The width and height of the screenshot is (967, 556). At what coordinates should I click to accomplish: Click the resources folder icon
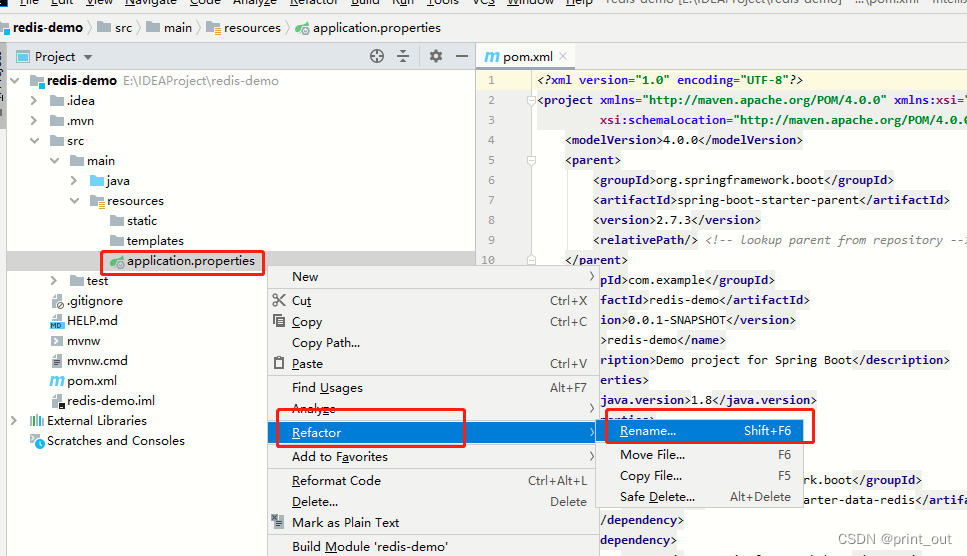pos(97,201)
